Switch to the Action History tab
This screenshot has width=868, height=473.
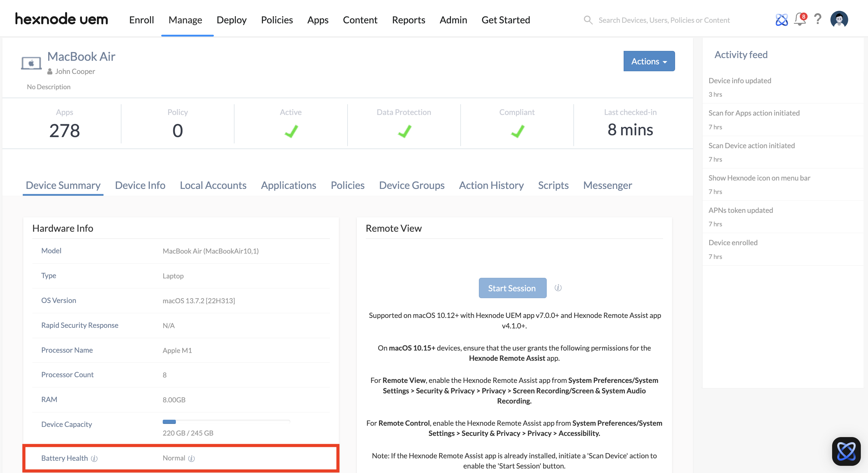pos(491,185)
